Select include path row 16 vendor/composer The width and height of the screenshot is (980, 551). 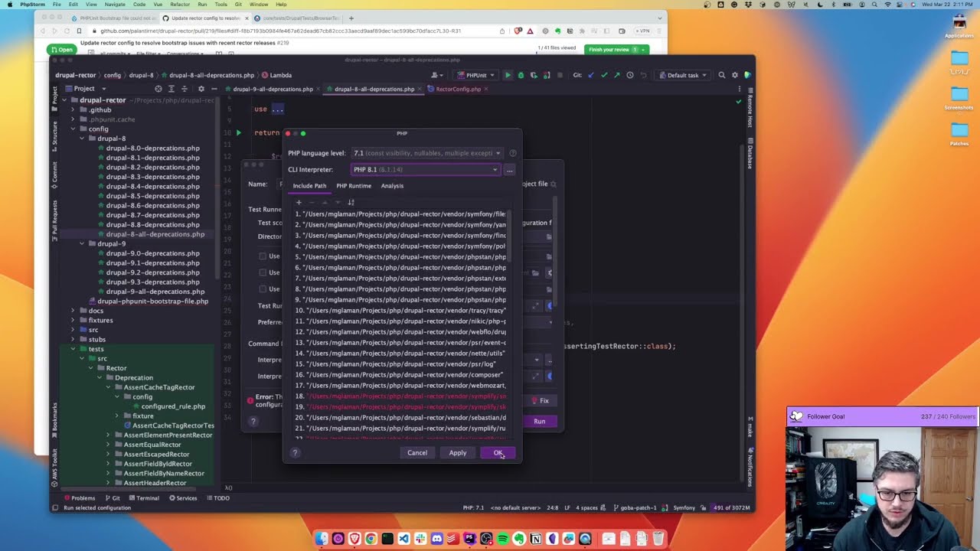point(400,375)
